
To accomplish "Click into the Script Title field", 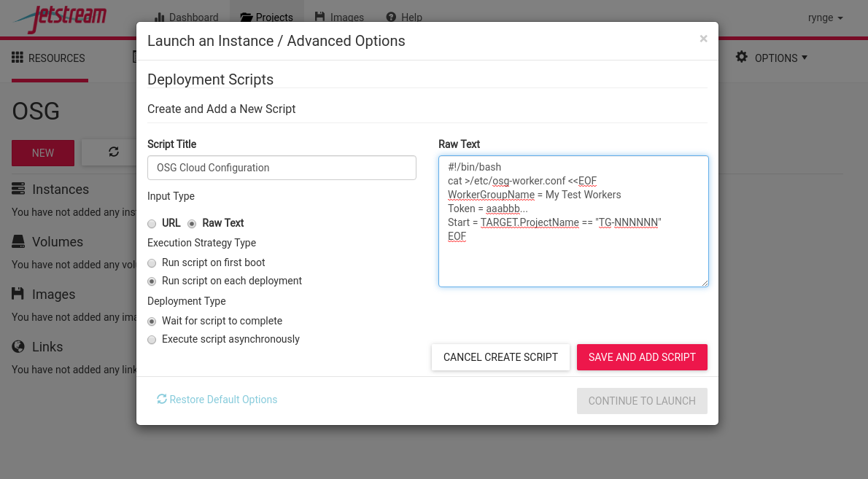I will pos(282,168).
